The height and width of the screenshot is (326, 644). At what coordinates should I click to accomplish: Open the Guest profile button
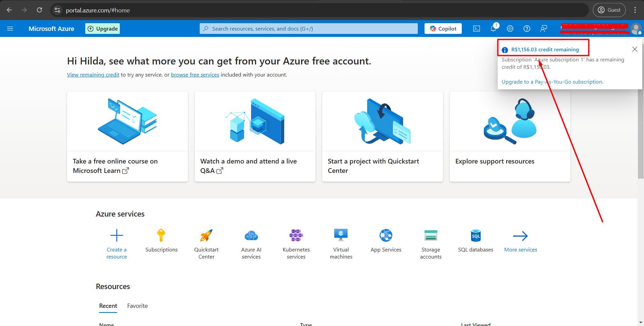click(609, 10)
